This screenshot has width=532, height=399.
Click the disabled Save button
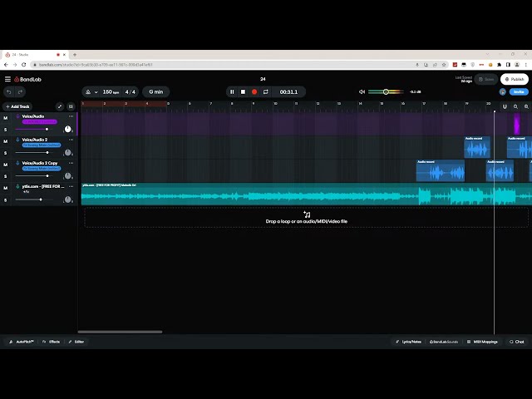pos(485,80)
